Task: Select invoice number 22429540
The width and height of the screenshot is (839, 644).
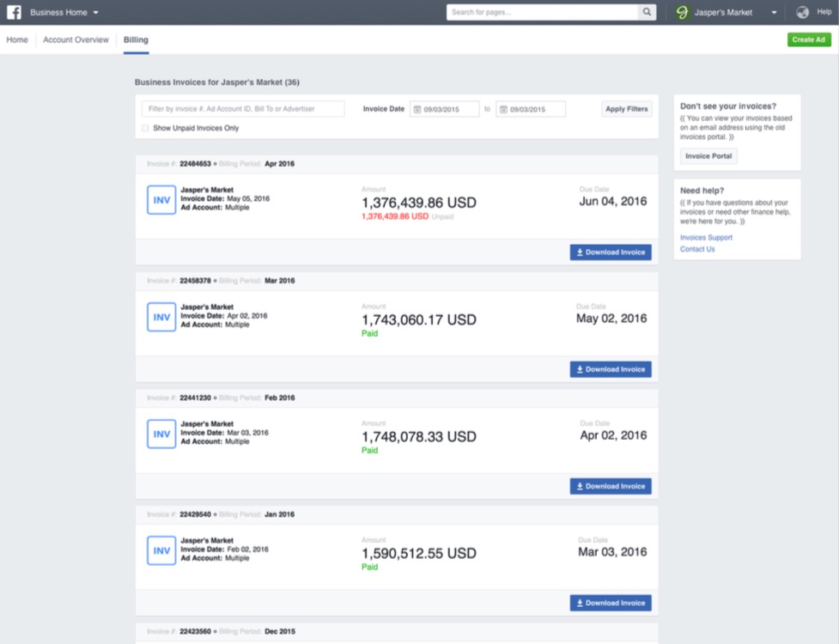Action: click(195, 514)
